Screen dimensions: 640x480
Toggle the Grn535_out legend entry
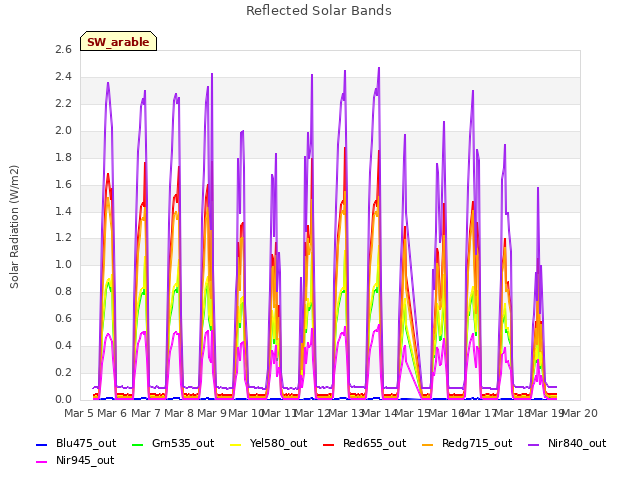(x=173, y=444)
